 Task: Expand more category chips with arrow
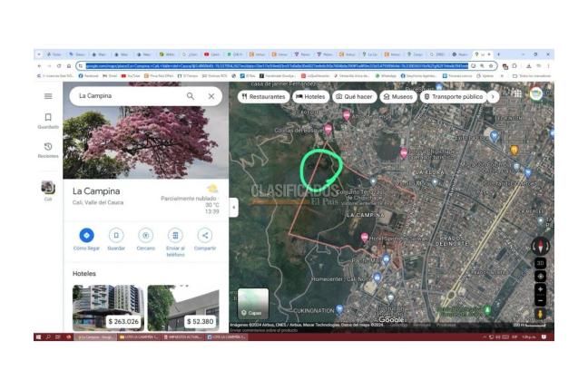coord(493,95)
